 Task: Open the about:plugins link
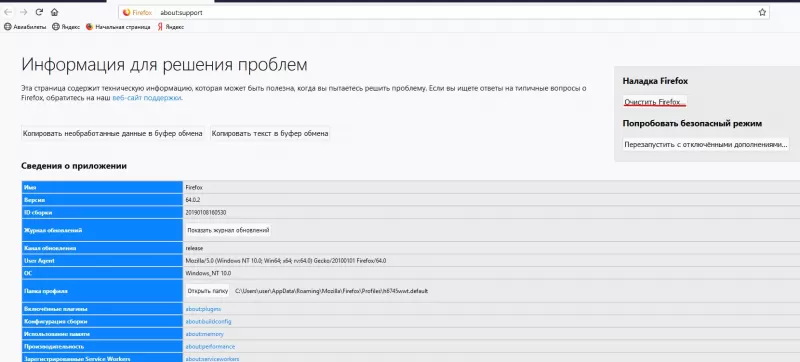tap(203, 309)
